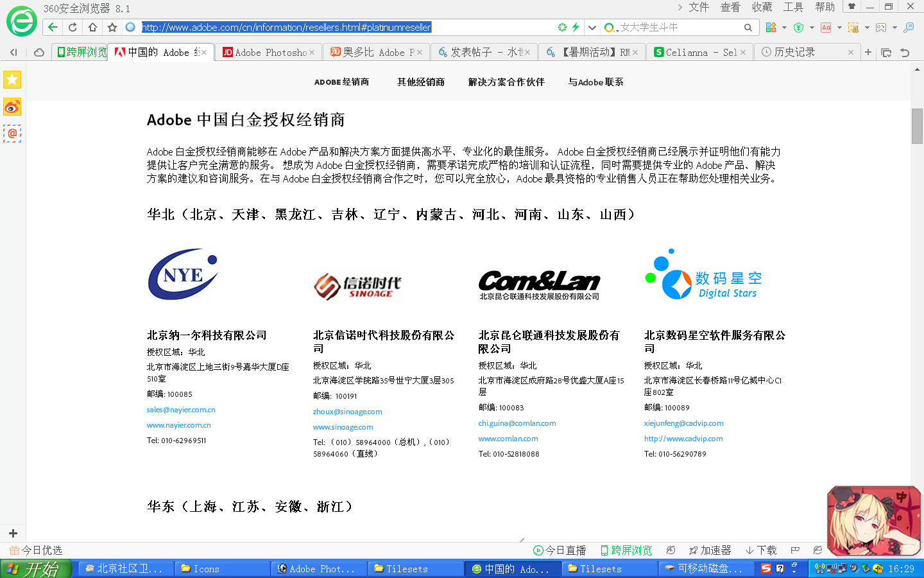Image resolution: width=924 pixels, height=578 pixels.
Task: Open the 收藏 menu
Action: click(x=762, y=7)
